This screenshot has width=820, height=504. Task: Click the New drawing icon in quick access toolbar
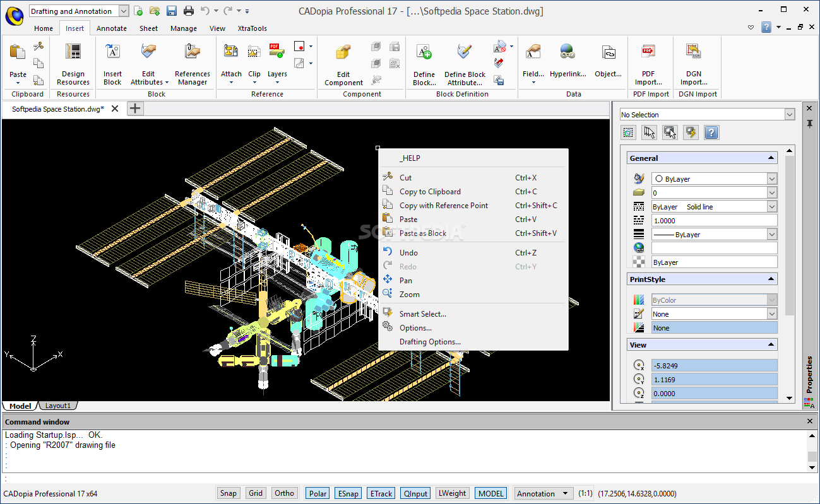138,11
